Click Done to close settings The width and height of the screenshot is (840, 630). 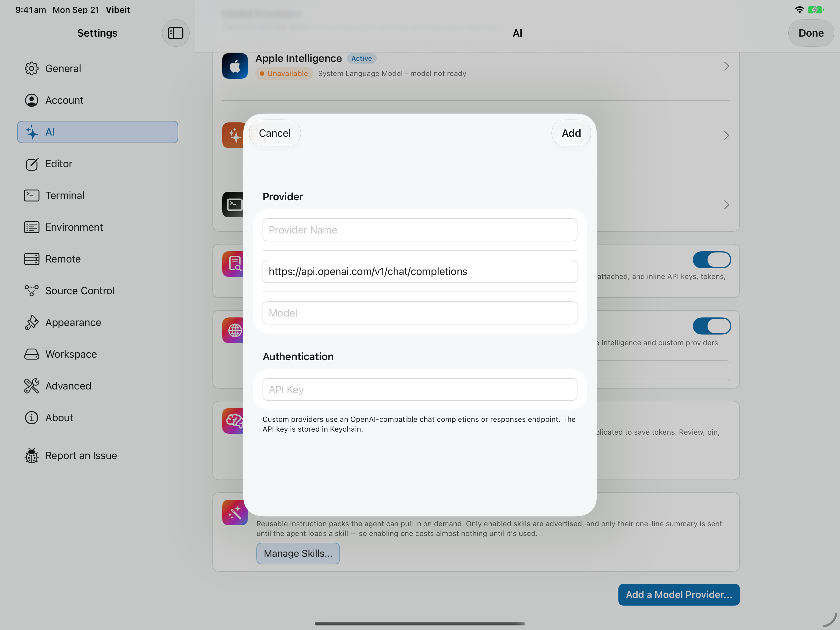tap(811, 33)
